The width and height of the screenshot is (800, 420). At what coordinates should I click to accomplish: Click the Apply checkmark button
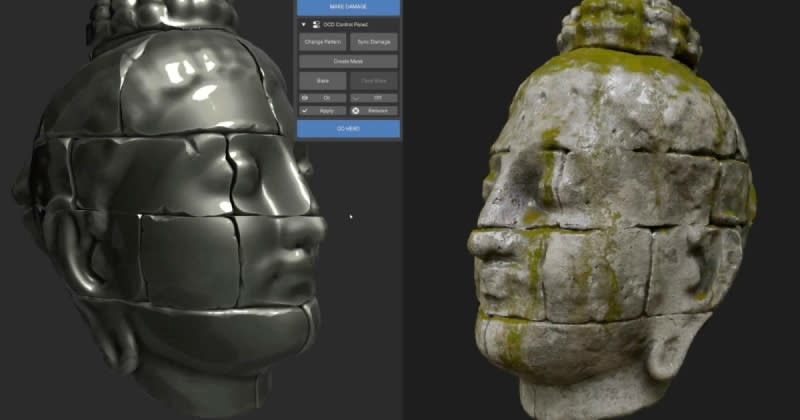point(322,110)
